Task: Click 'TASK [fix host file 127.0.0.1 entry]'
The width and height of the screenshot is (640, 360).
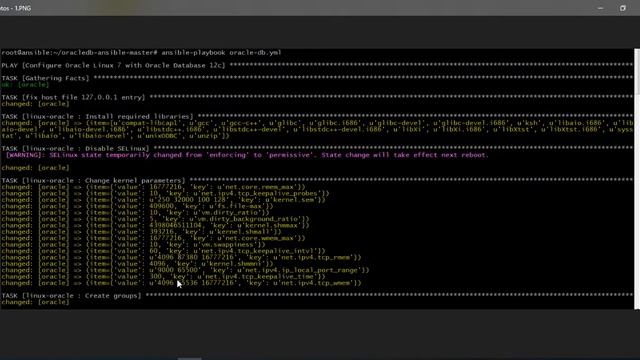Action: click(317, 97)
